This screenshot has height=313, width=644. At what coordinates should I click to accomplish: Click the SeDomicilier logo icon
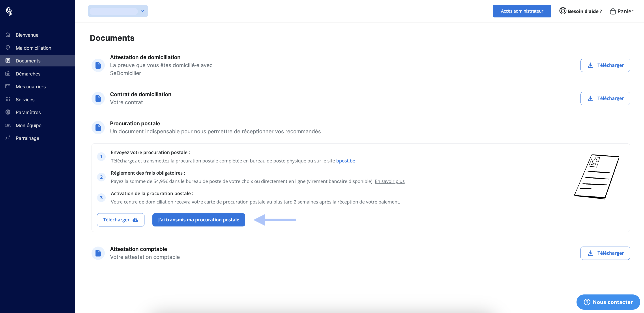coord(9,11)
